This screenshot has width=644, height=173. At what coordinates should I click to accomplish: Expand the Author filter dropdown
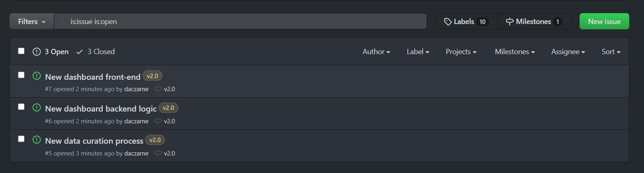pos(376,52)
